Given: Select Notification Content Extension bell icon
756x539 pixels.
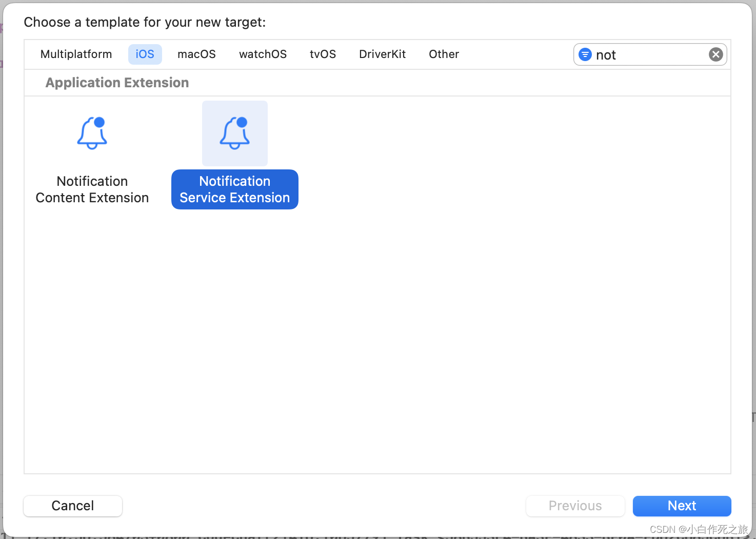Looking at the screenshot, I should pyautogui.click(x=92, y=133).
